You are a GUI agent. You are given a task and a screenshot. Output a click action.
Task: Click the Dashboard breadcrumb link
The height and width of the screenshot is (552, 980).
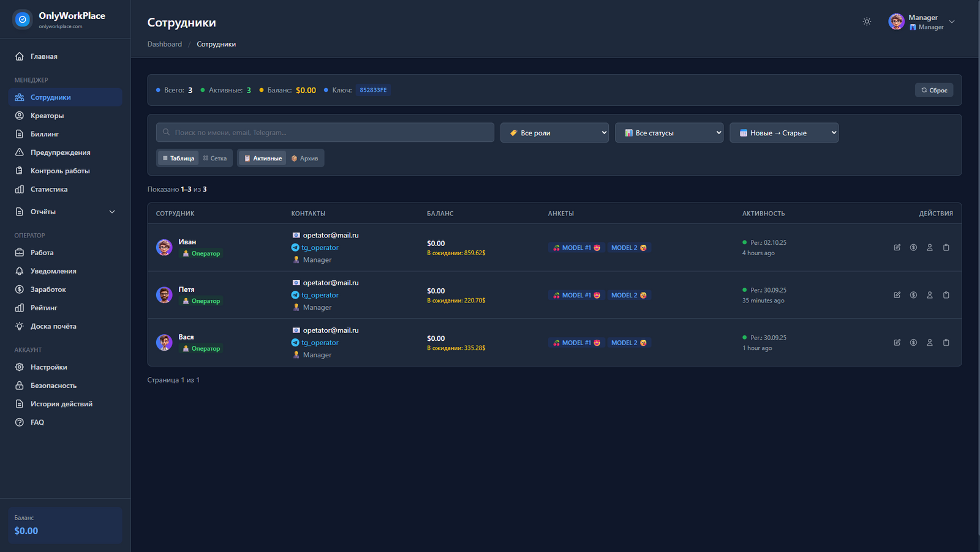(165, 44)
